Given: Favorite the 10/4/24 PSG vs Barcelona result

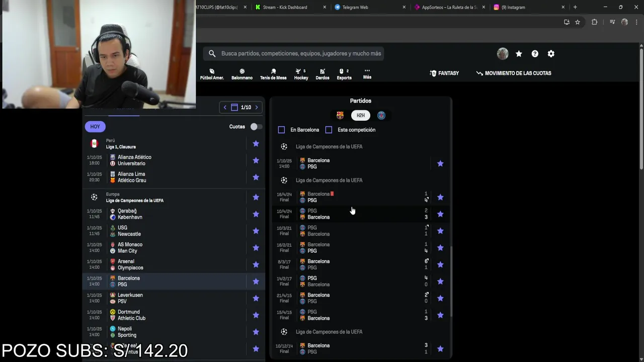Looking at the screenshot, I should [x=440, y=214].
